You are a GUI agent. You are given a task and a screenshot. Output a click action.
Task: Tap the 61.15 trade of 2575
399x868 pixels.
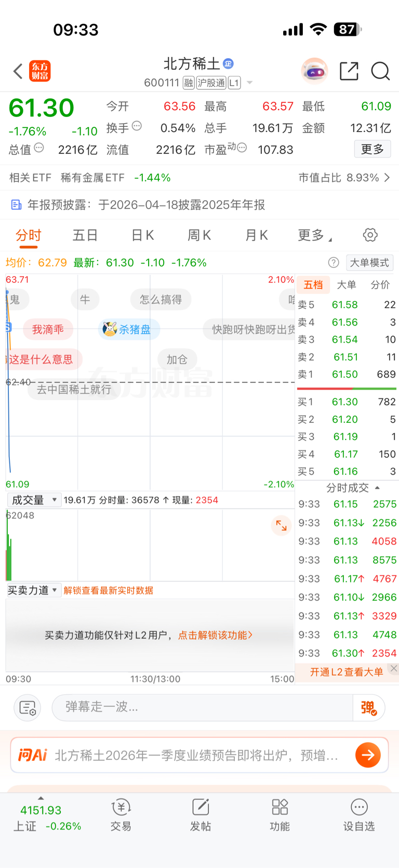[347, 504]
